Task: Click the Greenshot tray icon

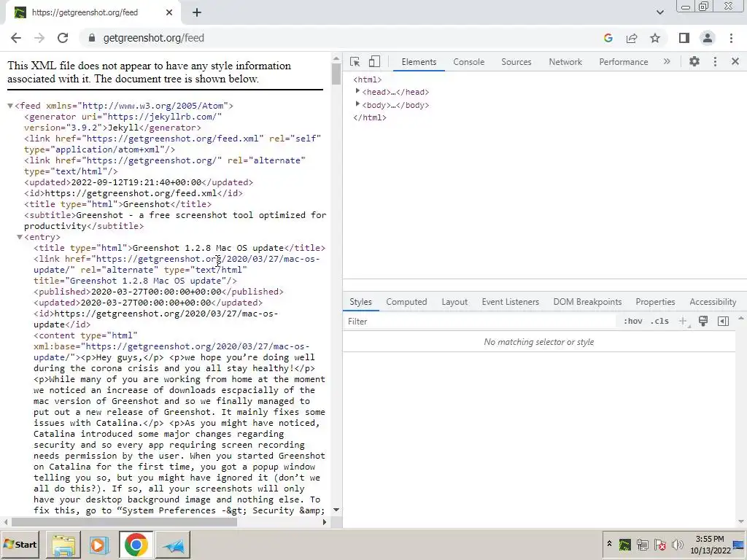Action: 624,544
